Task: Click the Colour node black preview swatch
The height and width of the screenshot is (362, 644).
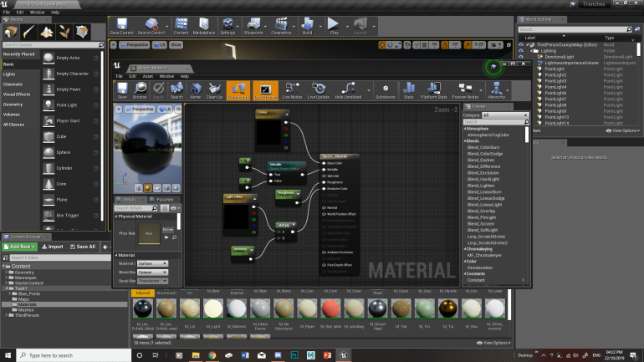Action: pyautogui.click(x=268, y=132)
